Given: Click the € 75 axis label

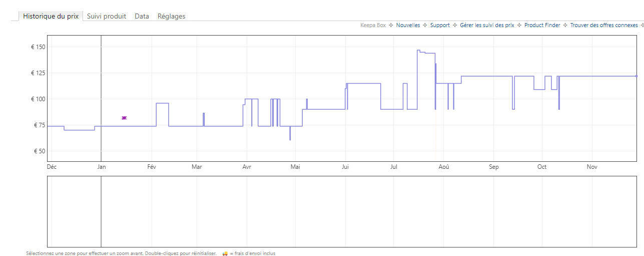Looking at the screenshot, I should click(40, 125).
